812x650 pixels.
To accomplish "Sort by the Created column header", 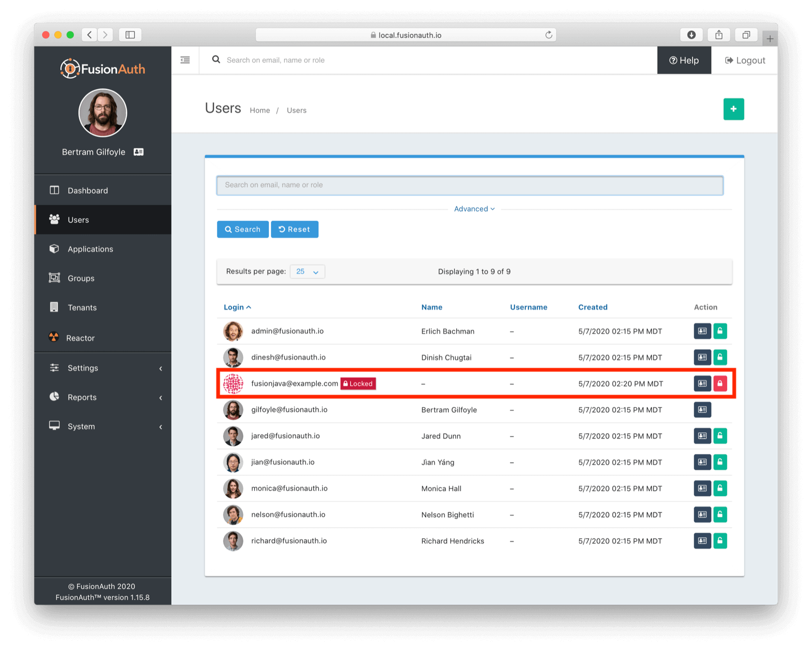I will pos(593,307).
